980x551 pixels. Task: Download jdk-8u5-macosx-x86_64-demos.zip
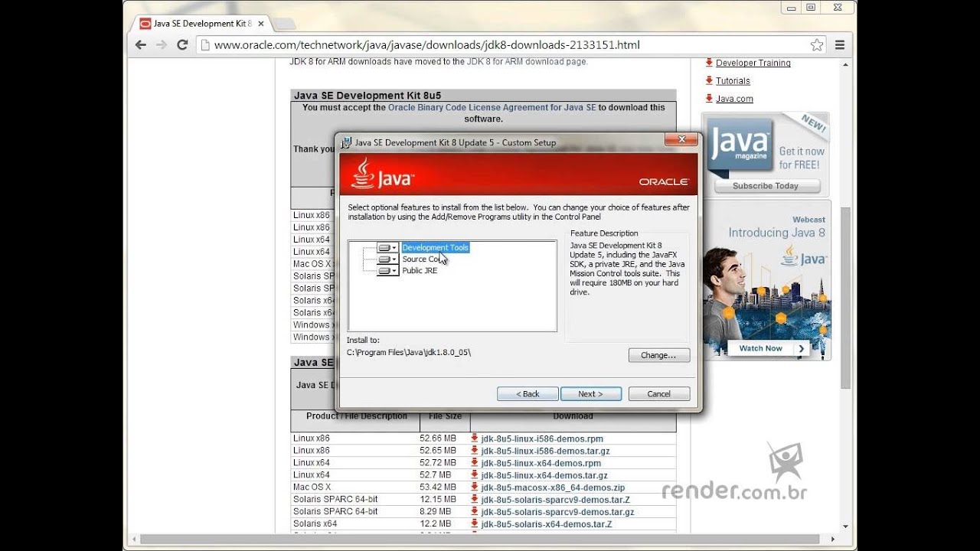click(x=553, y=488)
